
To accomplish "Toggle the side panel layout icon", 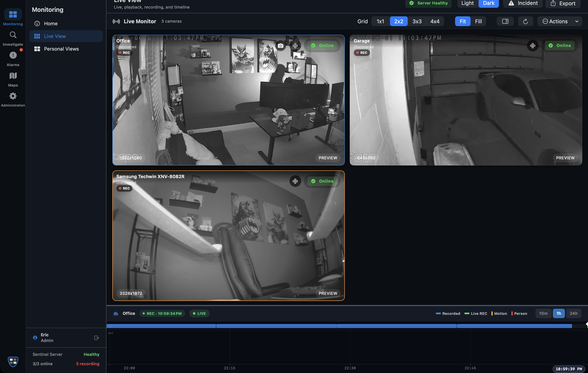I will point(505,21).
